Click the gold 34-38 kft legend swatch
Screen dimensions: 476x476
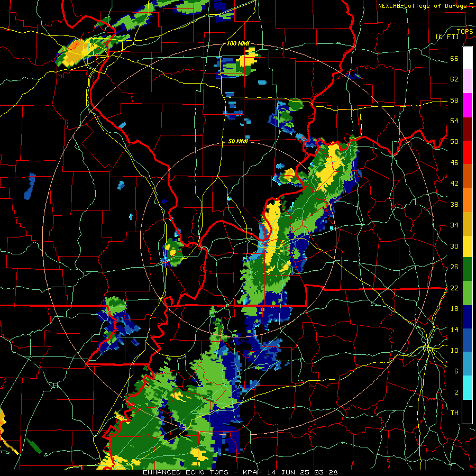pyautogui.click(x=467, y=224)
